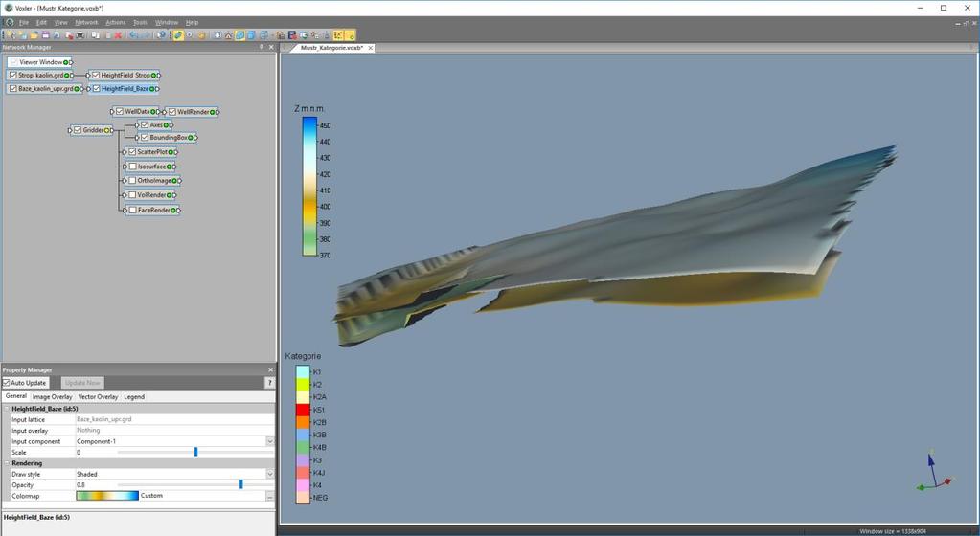This screenshot has height=536, width=980.
Task: Uncheck the WellData module checkbox
Action: click(120, 111)
